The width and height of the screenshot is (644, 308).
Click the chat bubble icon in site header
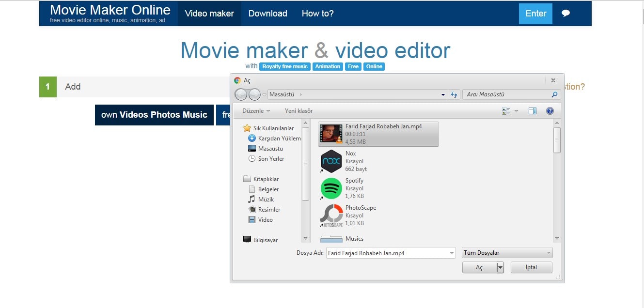565,14
